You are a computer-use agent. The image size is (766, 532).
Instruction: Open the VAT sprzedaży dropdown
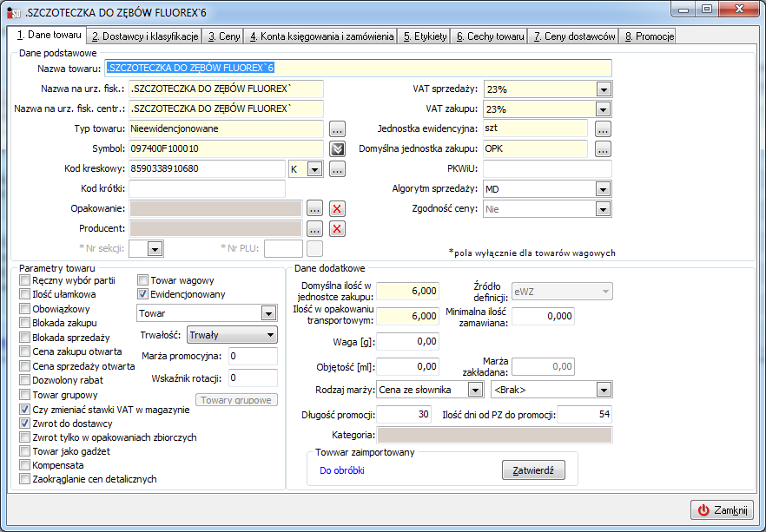pos(604,89)
